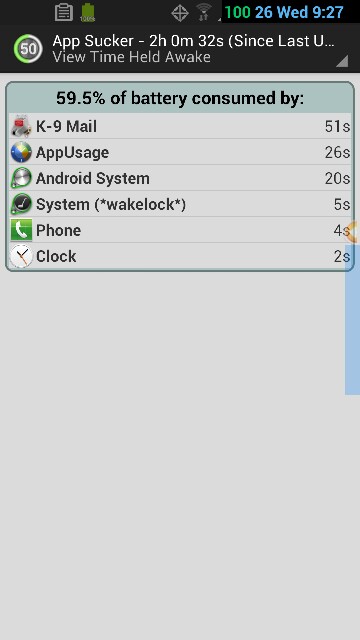This screenshot has width=360, height=640.
Task: Click the blue scrollbar on right edge
Action: (x=353, y=319)
